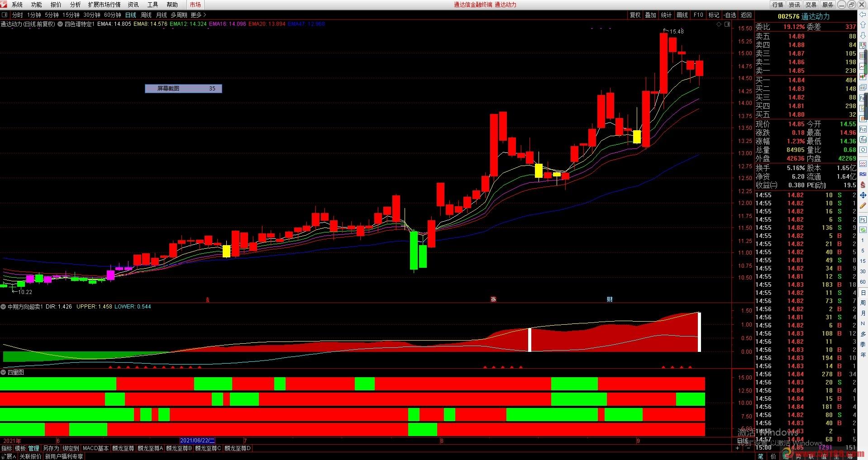Click the 财 marker on the chart timeline
This screenshot has height=460, width=868.
click(610, 299)
